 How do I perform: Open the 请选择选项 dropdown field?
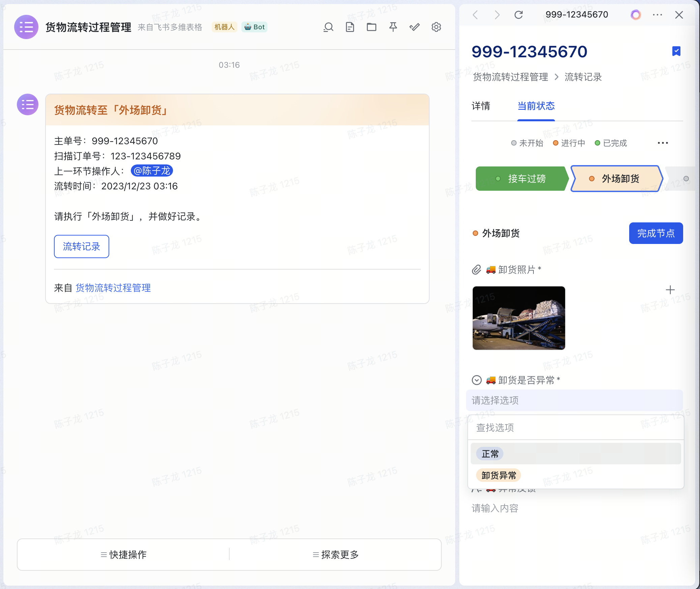tap(574, 400)
